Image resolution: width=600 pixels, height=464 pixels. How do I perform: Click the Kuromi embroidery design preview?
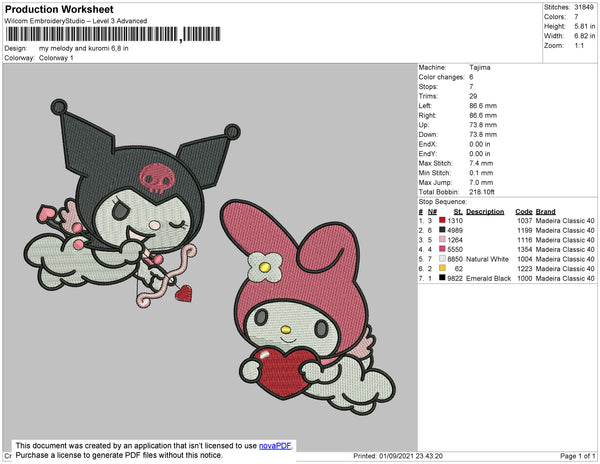(x=132, y=205)
